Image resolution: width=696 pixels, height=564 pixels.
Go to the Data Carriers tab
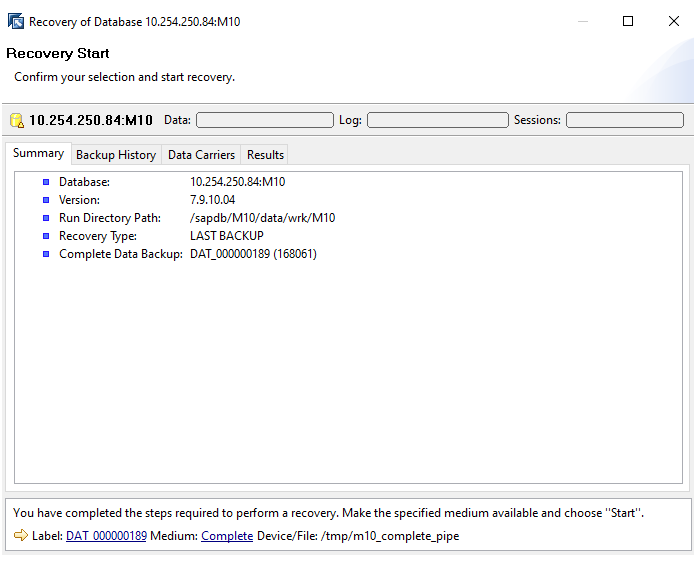[201, 155]
